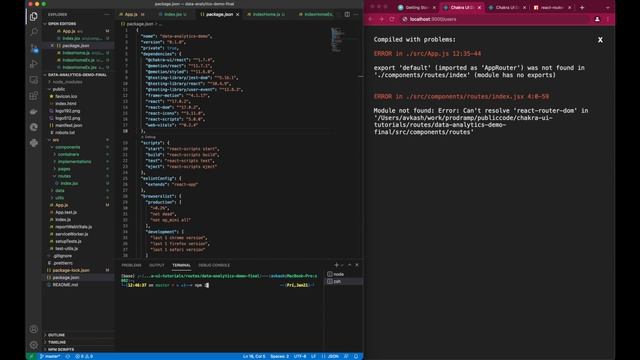Click the notifications bell in status bar
The width and height of the screenshot is (640, 360).
[356, 356]
